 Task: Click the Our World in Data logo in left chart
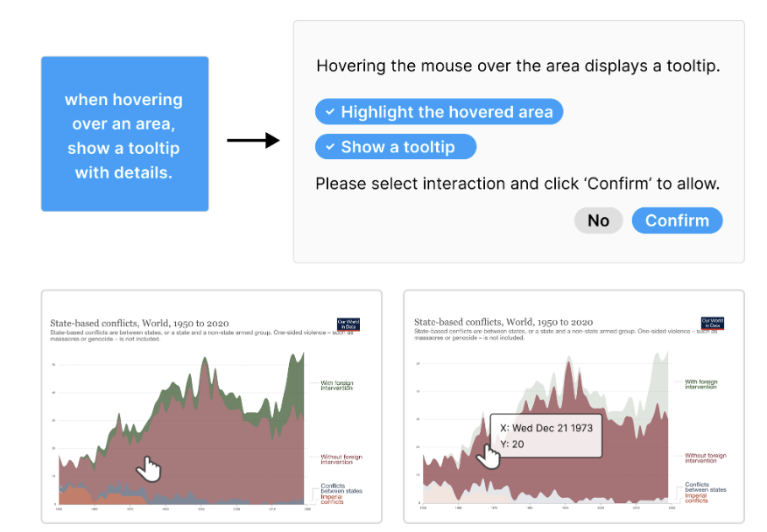(x=348, y=324)
